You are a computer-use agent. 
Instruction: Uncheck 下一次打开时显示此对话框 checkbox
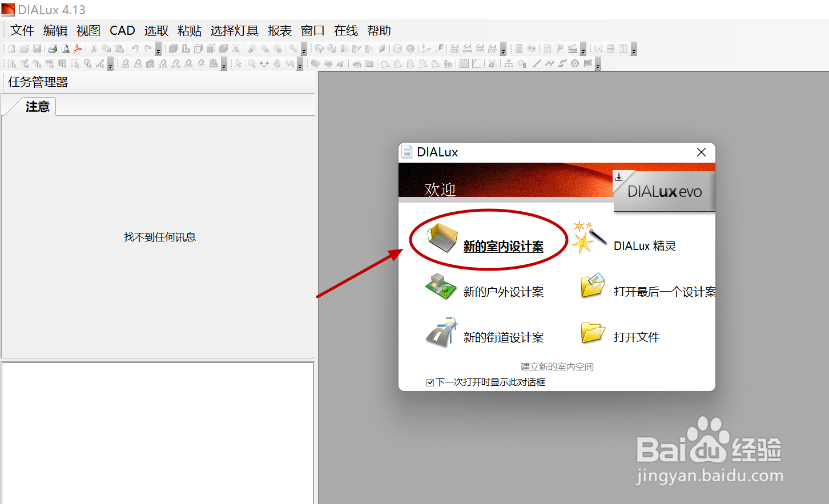click(x=430, y=382)
